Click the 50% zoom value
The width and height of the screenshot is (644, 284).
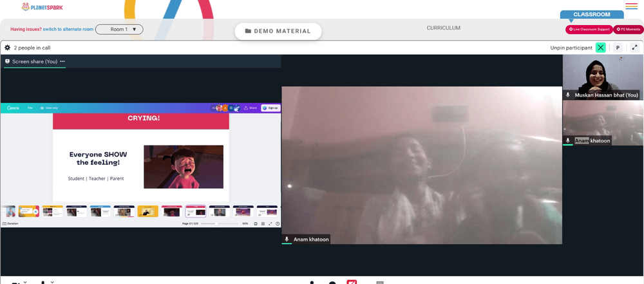[245, 223]
